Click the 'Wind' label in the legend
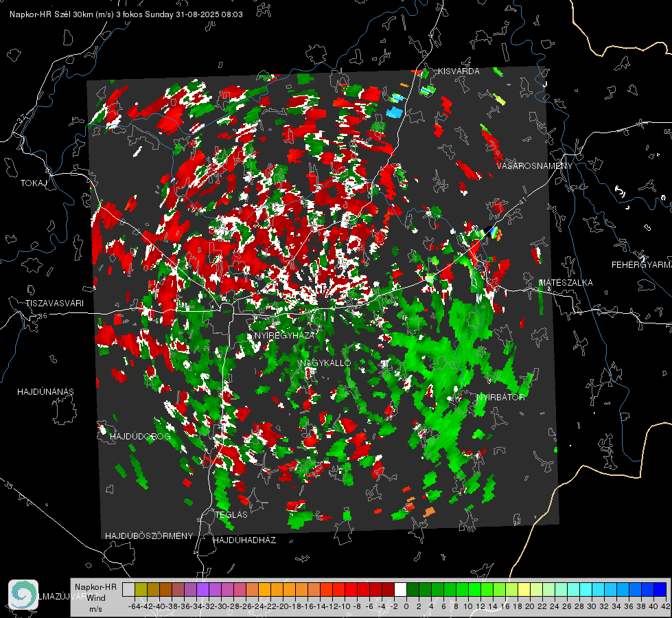 (96, 598)
